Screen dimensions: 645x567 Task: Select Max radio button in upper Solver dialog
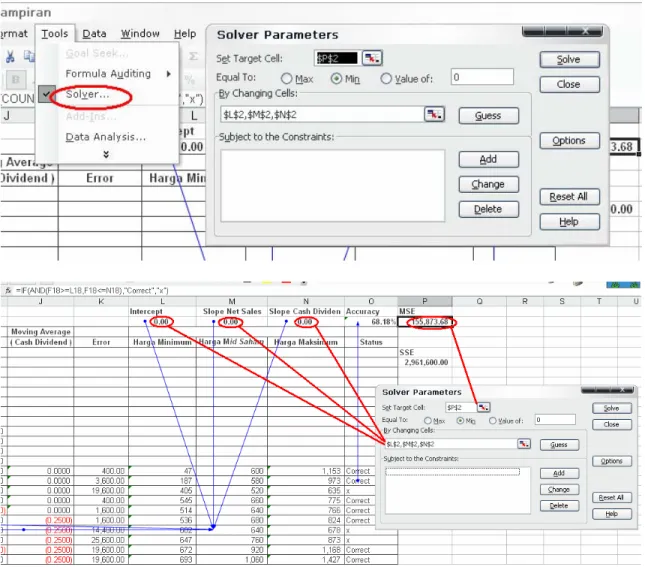coord(287,79)
